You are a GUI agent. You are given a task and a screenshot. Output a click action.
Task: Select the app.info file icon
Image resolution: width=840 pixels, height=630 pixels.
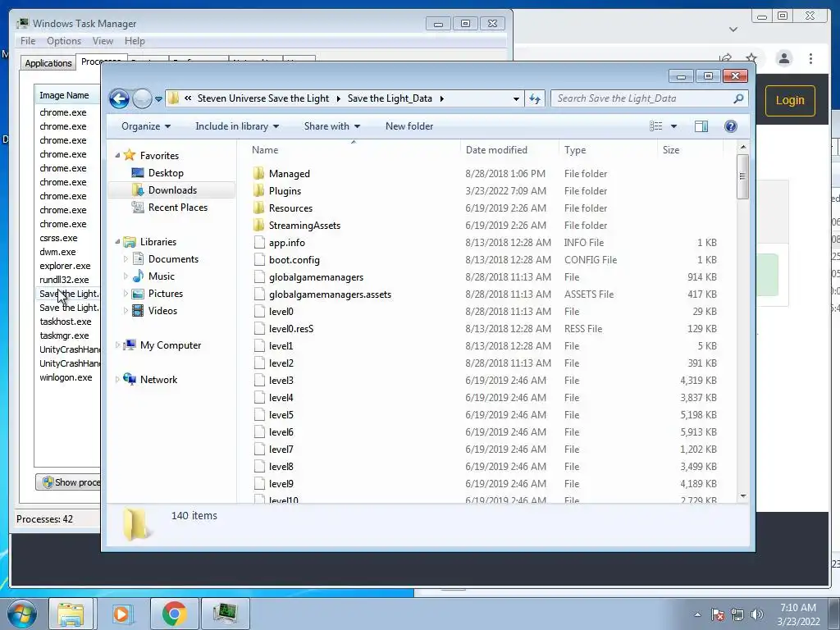259,242
